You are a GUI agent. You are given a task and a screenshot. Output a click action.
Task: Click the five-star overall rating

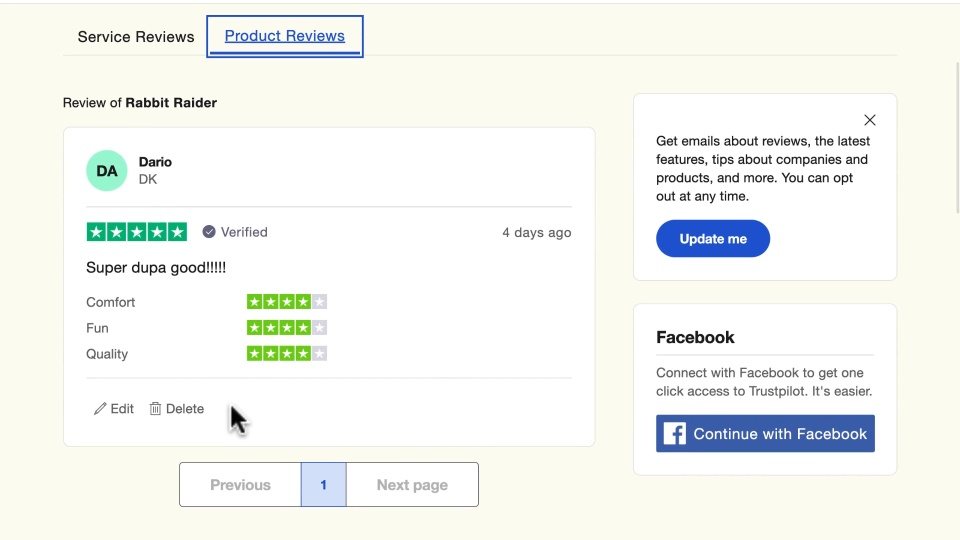137,232
